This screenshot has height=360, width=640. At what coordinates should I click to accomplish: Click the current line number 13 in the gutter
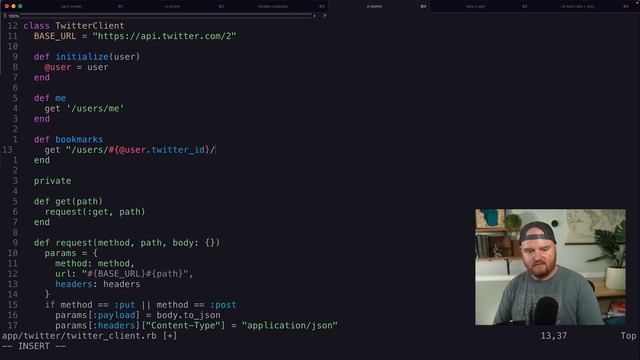pyautogui.click(x=7, y=150)
